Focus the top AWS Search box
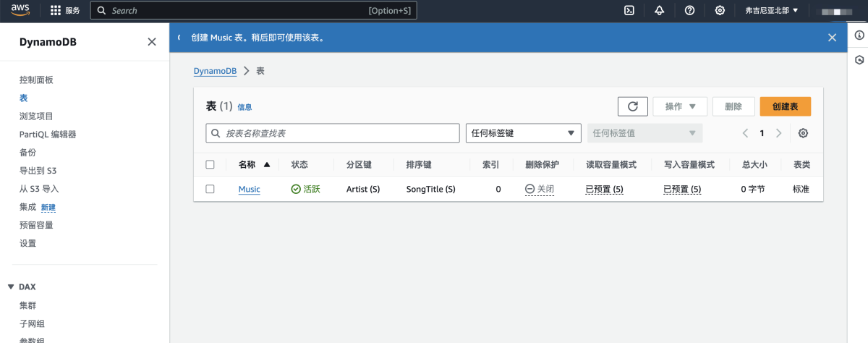 (253, 11)
